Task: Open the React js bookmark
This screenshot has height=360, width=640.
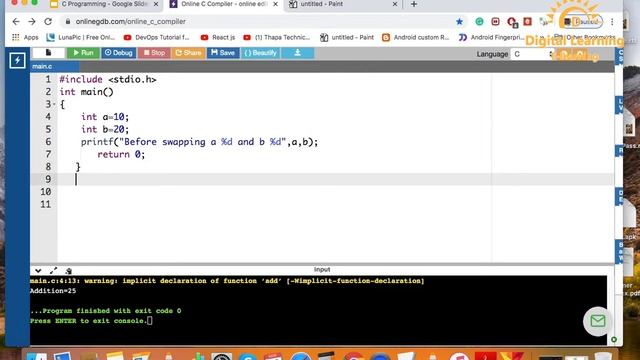Action: pyautogui.click(x=218, y=38)
